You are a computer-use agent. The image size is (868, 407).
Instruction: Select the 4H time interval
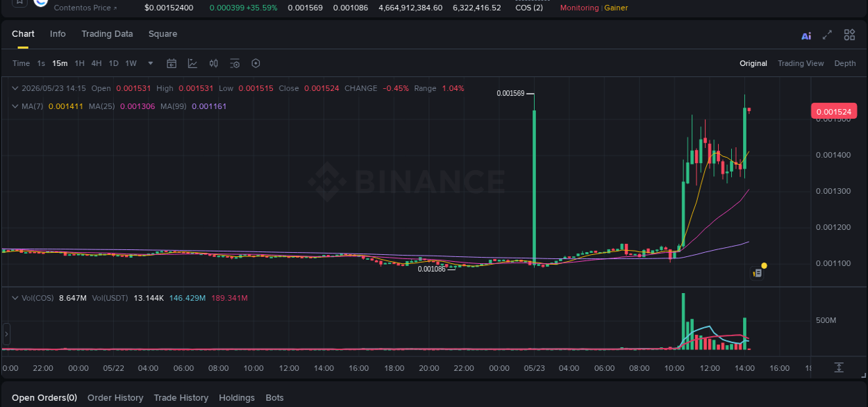(96, 63)
